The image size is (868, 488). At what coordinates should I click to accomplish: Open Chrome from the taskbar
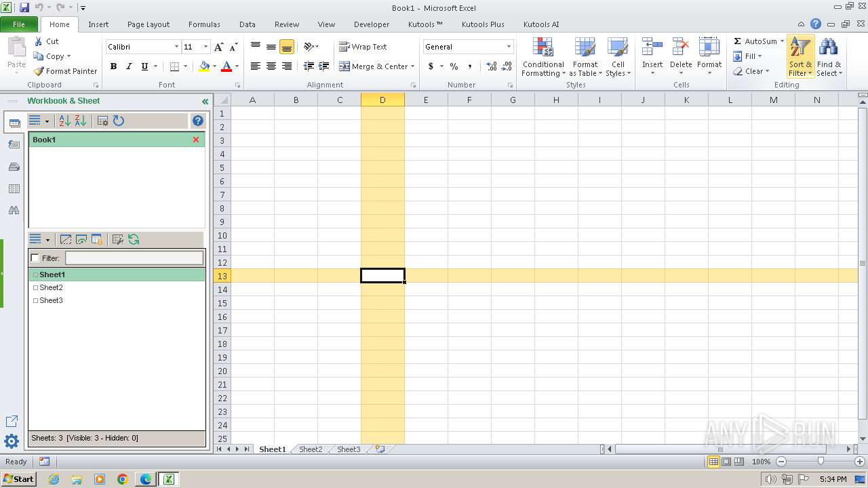pyautogui.click(x=123, y=479)
